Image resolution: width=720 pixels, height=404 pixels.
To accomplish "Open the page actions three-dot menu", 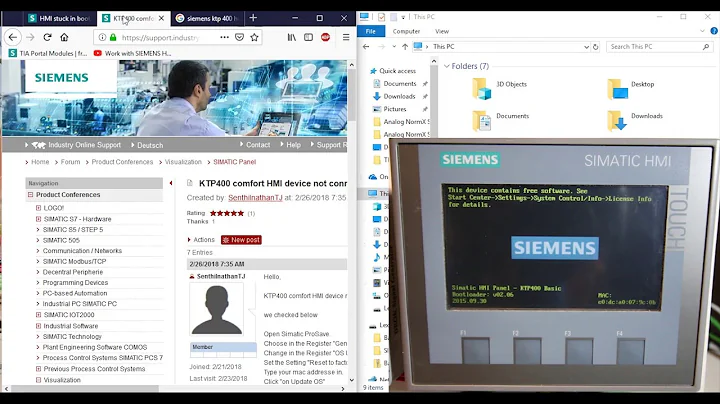I will (x=224, y=37).
